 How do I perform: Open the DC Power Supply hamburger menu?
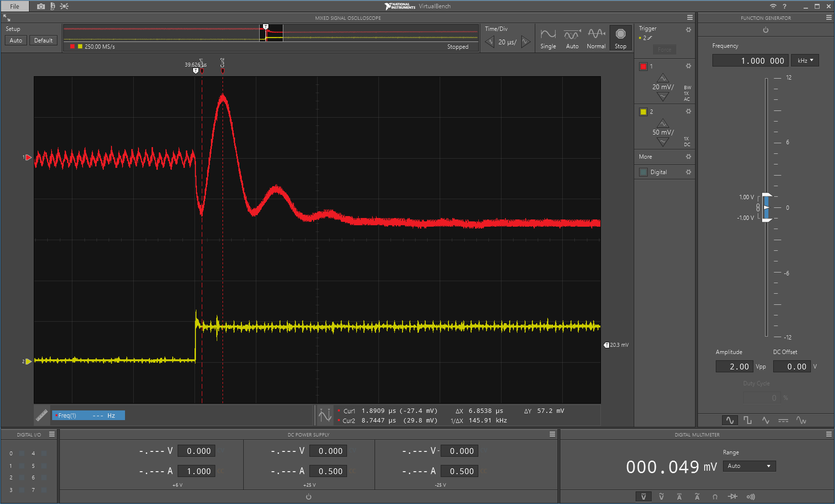pyautogui.click(x=552, y=434)
